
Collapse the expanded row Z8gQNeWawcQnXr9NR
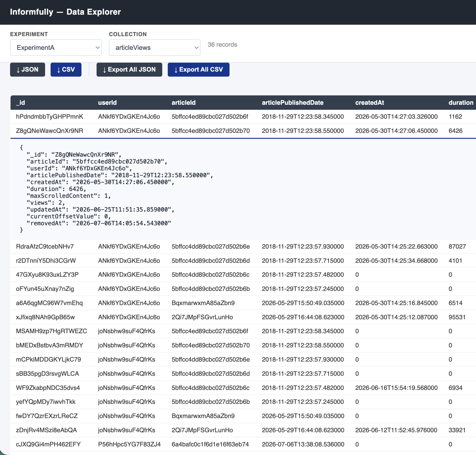[x=243, y=131]
